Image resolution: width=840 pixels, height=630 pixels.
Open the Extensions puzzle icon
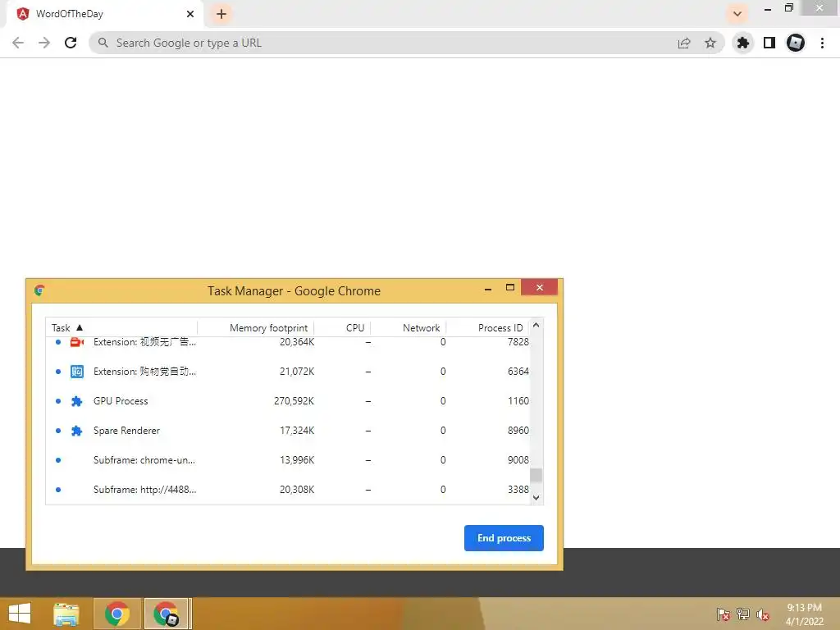pos(743,43)
